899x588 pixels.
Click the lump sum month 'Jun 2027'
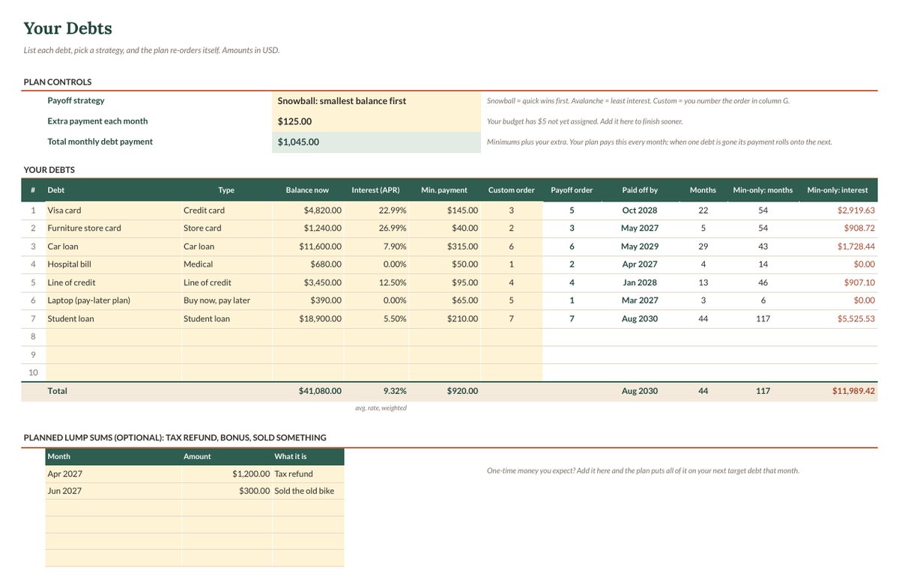click(113, 491)
